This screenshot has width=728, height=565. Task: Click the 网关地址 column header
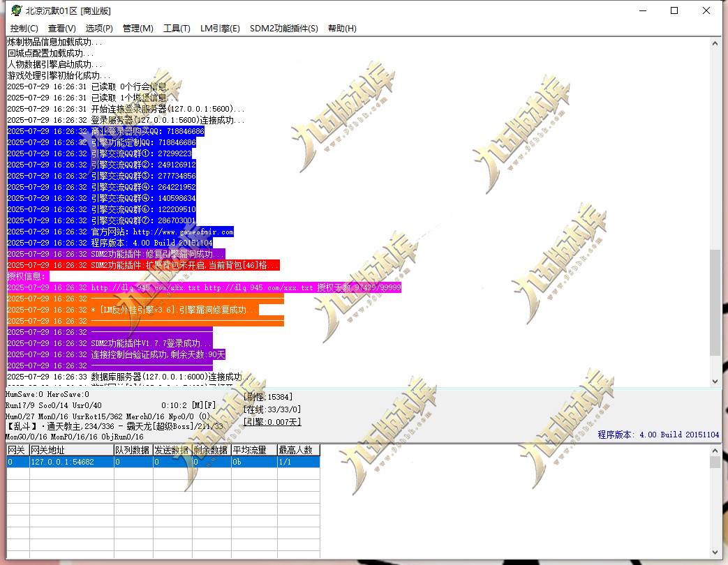[72, 450]
